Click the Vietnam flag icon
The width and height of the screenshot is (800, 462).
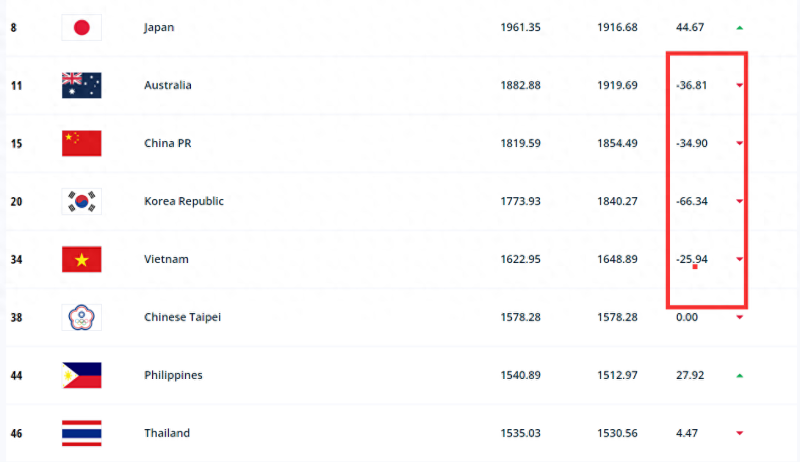[81, 259]
